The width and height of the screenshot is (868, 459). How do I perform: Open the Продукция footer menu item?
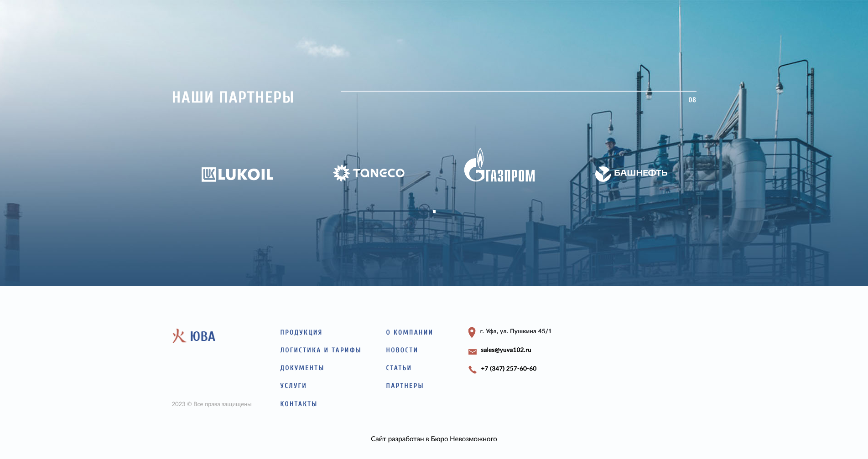[301, 332]
